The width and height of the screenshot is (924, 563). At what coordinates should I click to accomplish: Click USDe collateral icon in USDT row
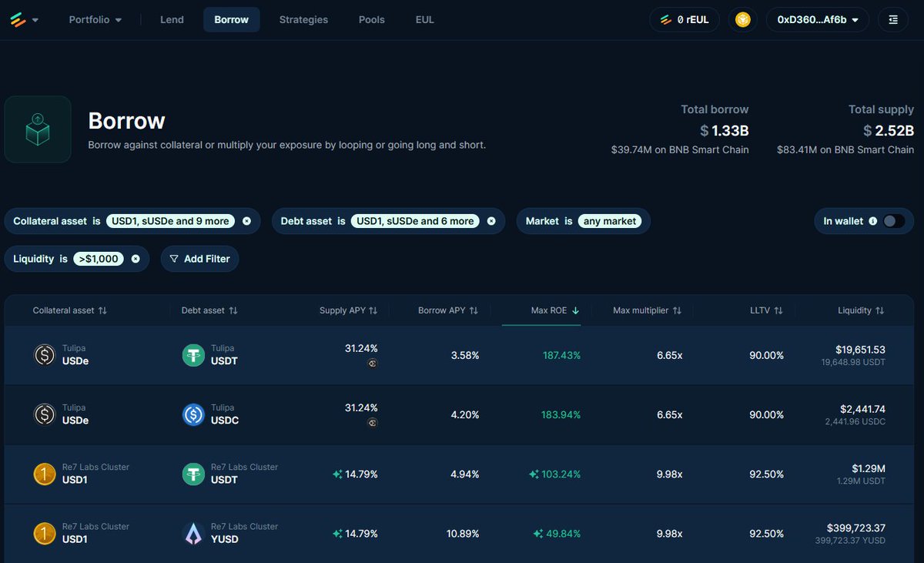45,354
